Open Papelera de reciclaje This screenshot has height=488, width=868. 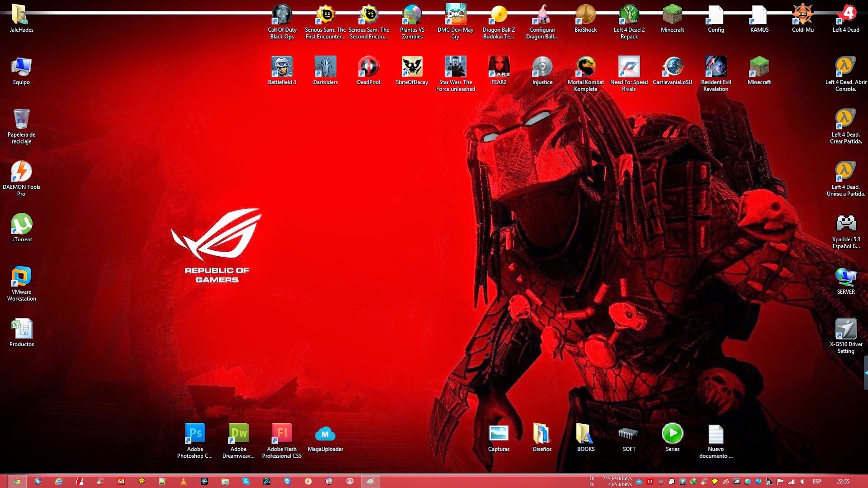[21, 126]
